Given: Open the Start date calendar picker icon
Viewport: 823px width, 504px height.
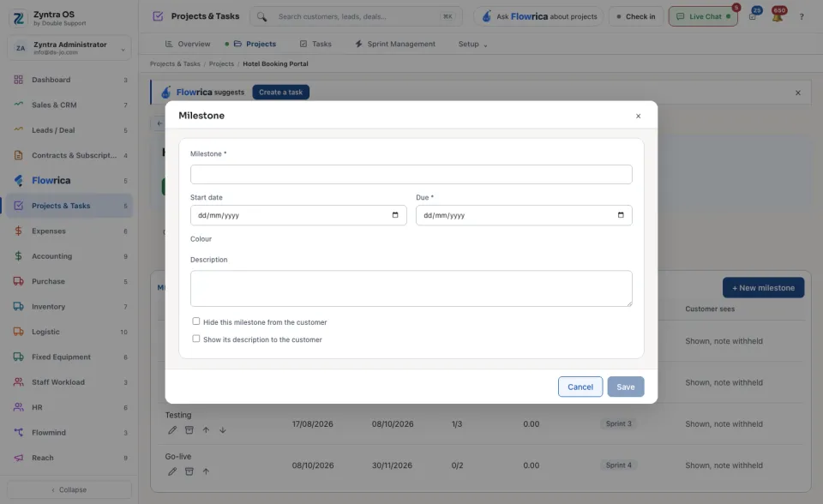Looking at the screenshot, I should point(395,215).
